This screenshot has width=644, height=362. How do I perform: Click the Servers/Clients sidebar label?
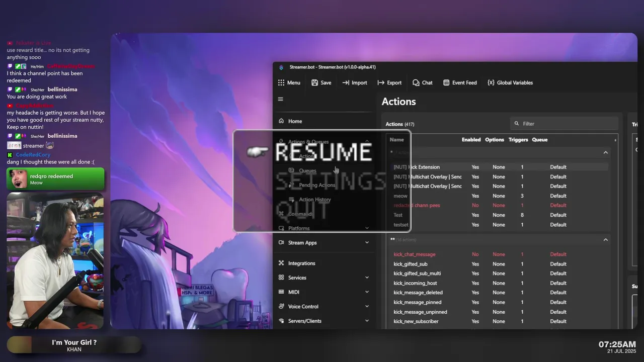point(305,321)
